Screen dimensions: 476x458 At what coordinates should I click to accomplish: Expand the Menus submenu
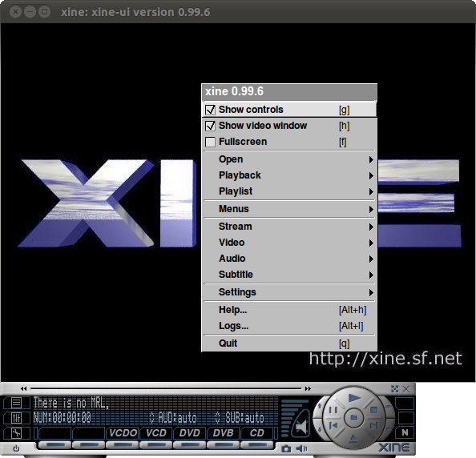tap(289, 209)
